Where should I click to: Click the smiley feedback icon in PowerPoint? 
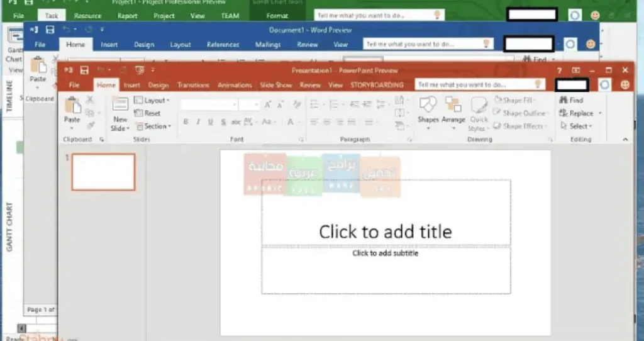tap(625, 85)
